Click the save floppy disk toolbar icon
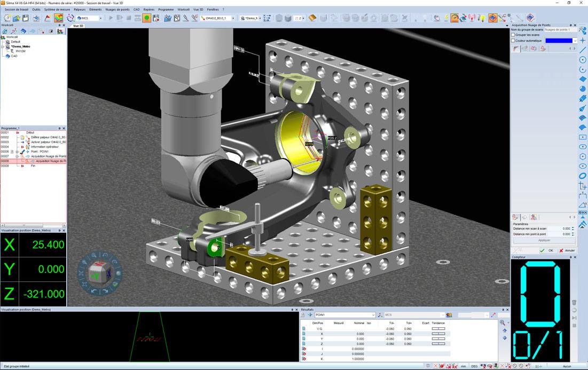Screen dimensions: 588x370 (x=26, y=18)
